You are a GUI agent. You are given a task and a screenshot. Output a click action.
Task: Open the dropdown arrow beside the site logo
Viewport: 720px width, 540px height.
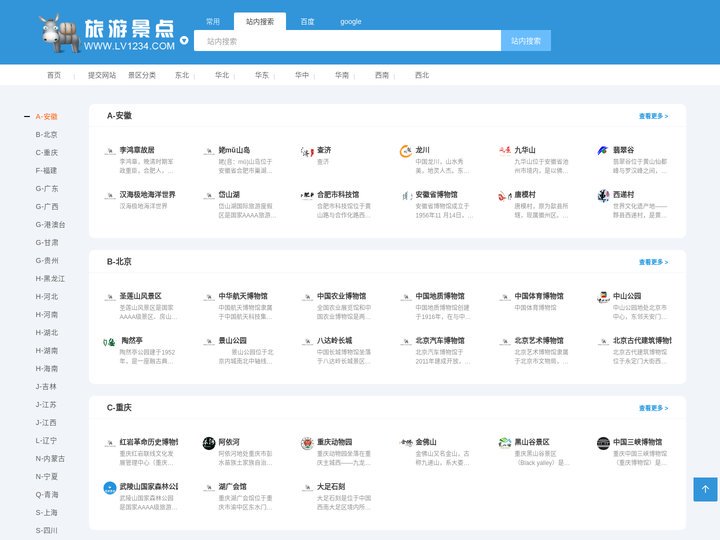coord(184,40)
